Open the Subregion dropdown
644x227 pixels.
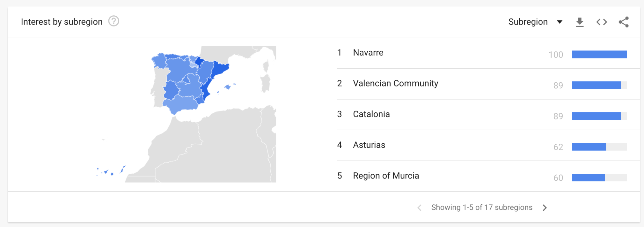pos(535,22)
